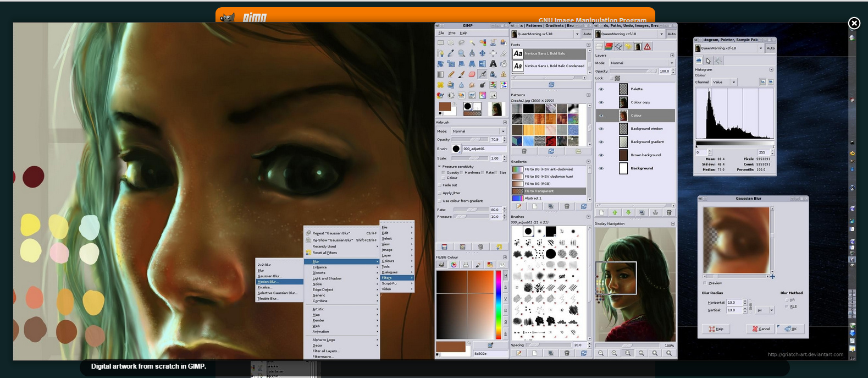Image resolution: width=868 pixels, height=378 pixels.
Task: Select the Blend gradient tool
Action: click(440, 74)
